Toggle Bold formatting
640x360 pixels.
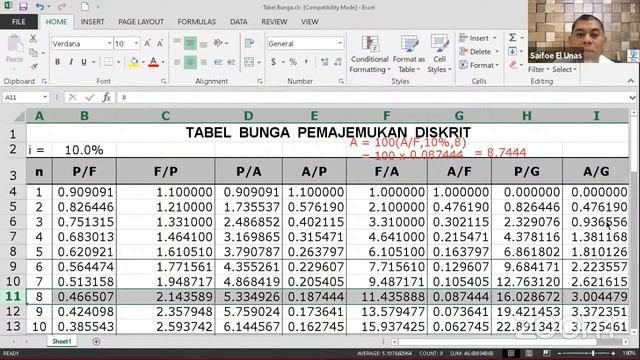click(x=58, y=62)
